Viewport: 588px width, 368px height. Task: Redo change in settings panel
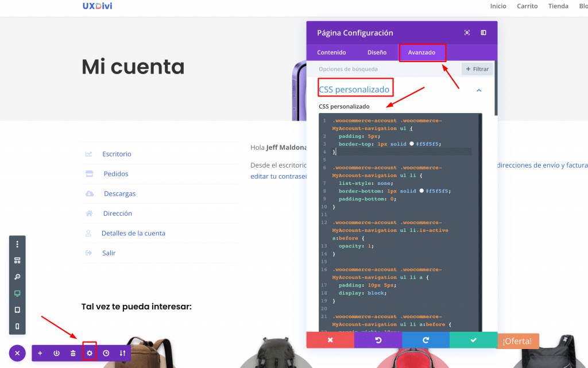pos(425,340)
